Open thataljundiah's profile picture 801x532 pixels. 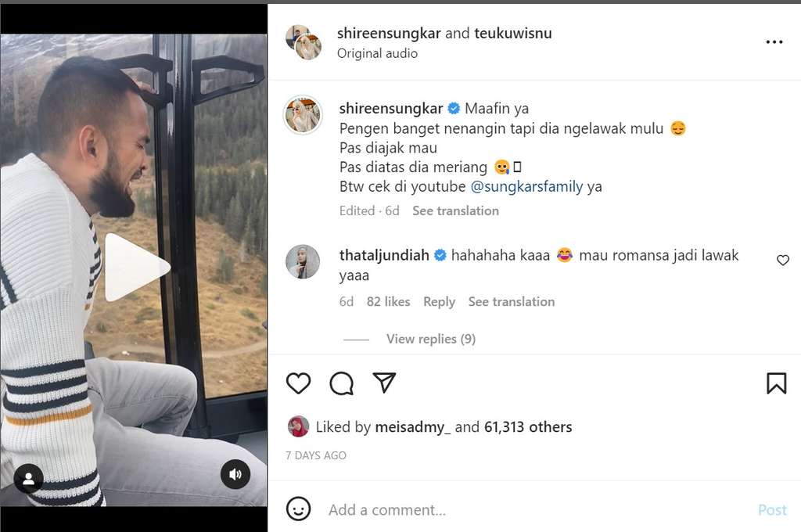coord(303,262)
